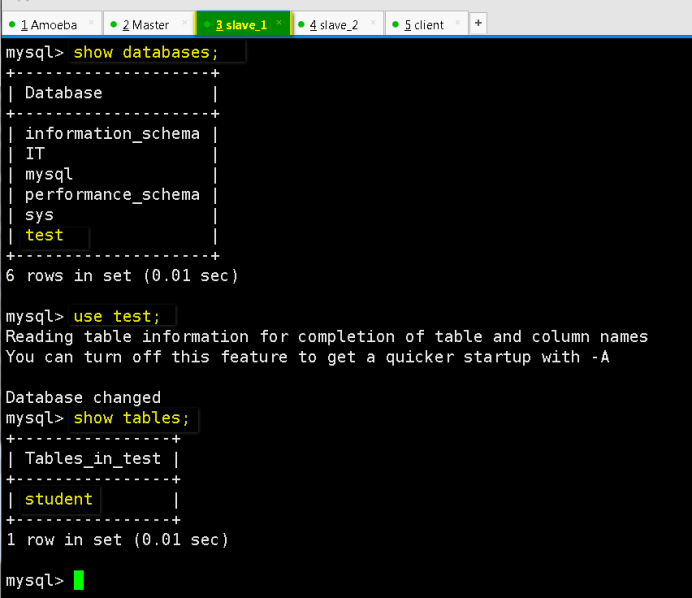Close the client tab with its x

[458, 22]
